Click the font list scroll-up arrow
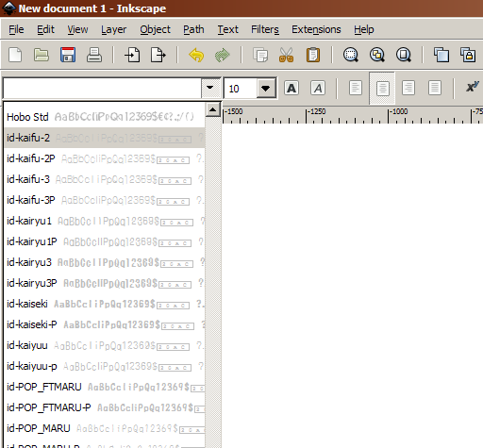This screenshot has height=448, width=483. click(213, 109)
